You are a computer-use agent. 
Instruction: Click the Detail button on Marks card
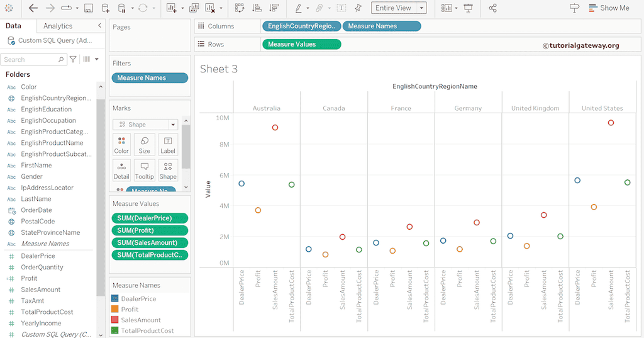121,170
